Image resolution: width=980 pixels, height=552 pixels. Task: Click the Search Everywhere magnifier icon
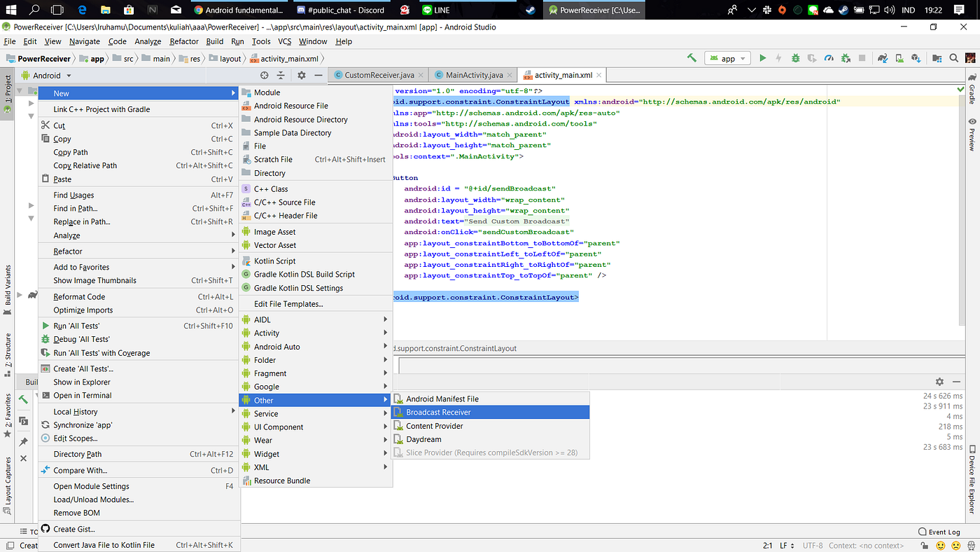coord(953,58)
